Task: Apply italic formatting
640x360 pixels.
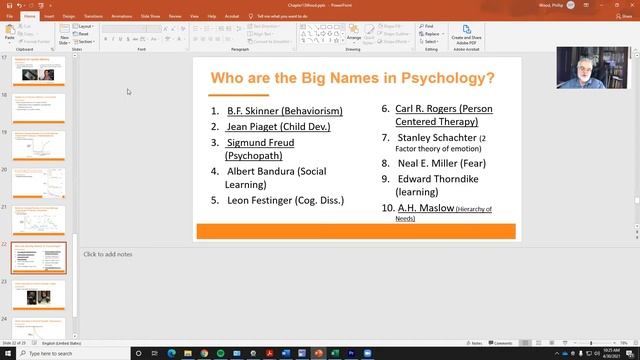Action: pos(113,39)
